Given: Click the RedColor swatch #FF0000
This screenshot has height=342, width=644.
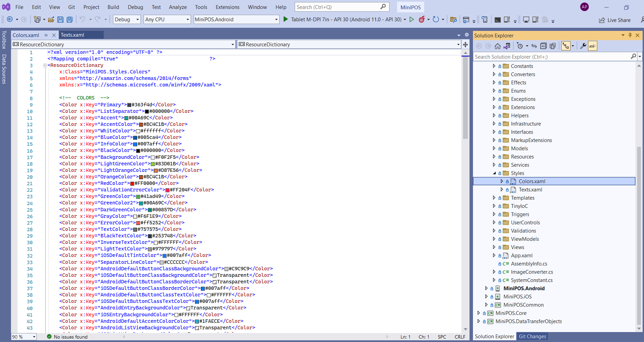Looking at the screenshot, I should [x=132, y=184].
